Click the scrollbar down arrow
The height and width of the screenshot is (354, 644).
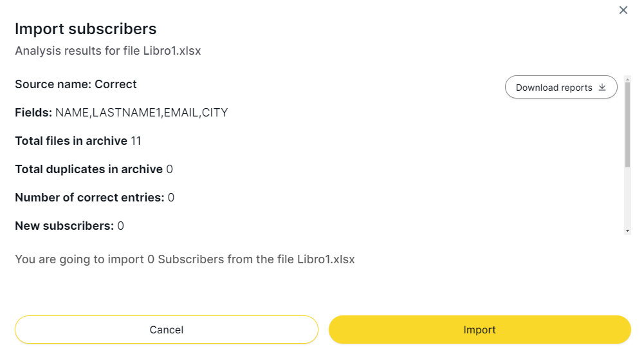tap(627, 230)
